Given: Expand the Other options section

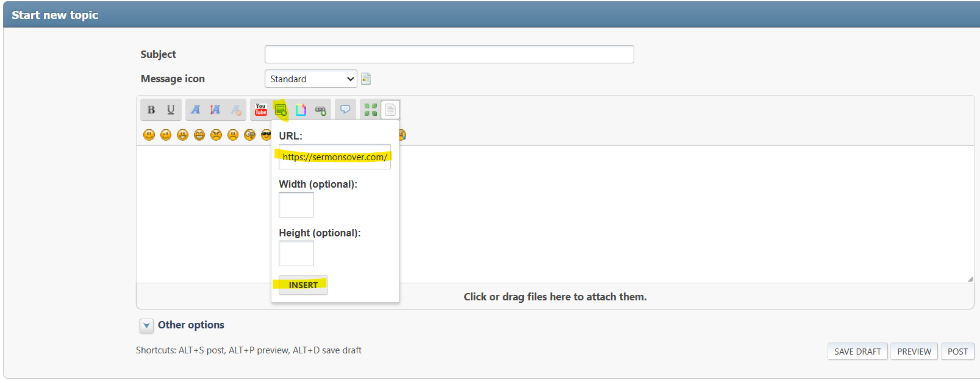Looking at the screenshot, I should click(146, 325).
